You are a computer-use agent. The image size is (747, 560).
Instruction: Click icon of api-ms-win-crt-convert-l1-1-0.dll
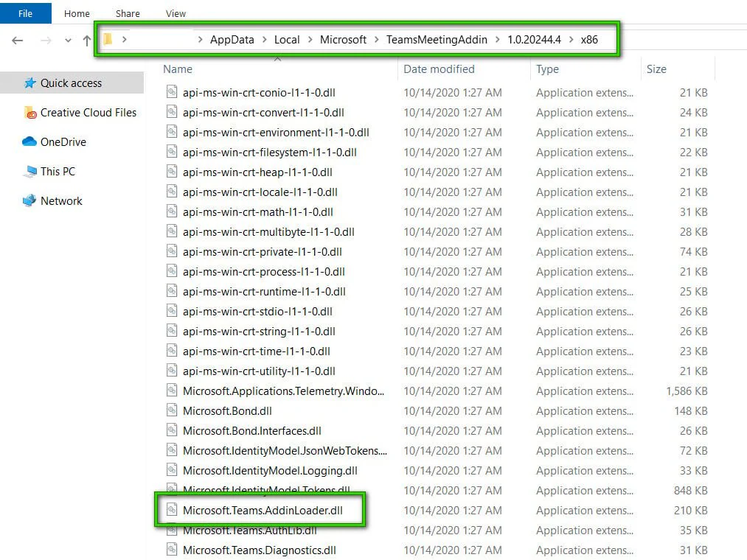[x=172, y=112]
